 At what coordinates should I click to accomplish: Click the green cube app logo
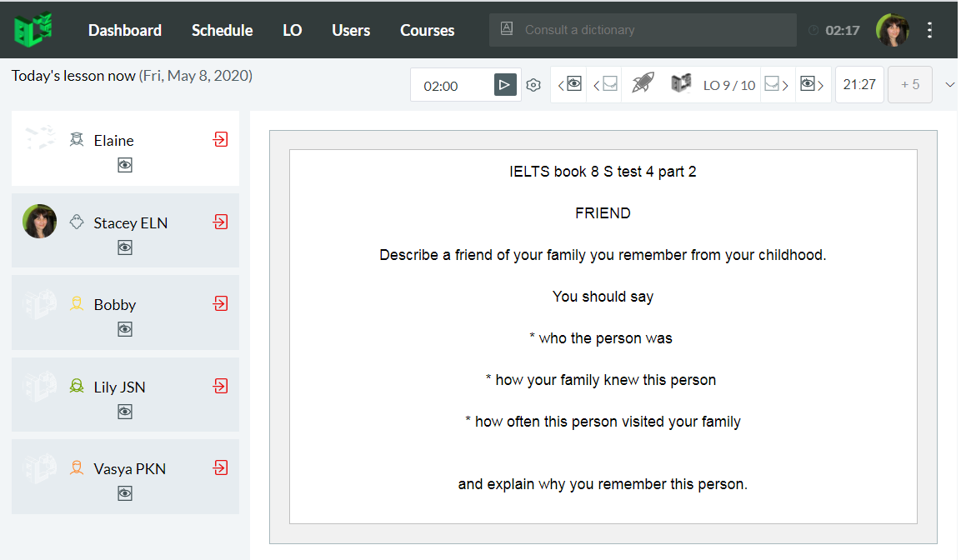(x=33, y=29)
